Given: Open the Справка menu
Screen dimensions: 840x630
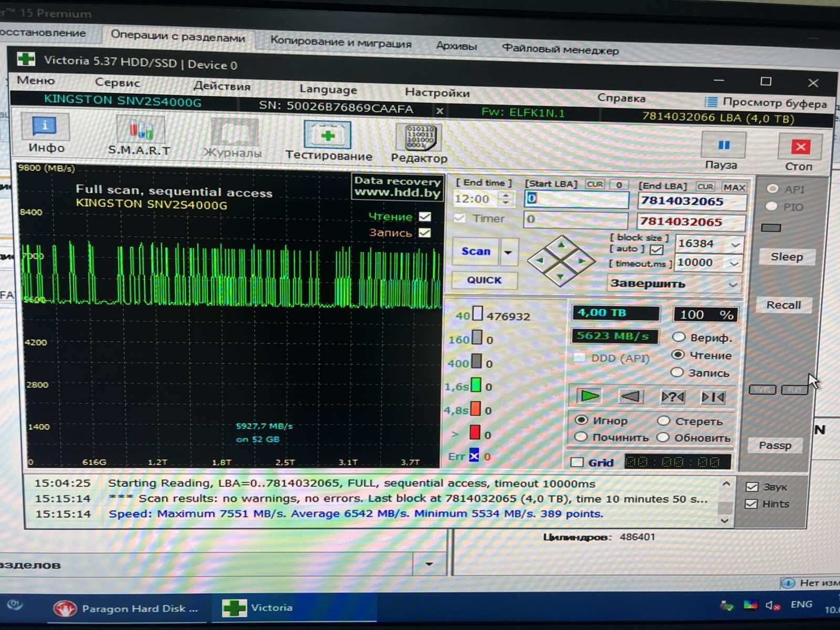Looking at the screenshot, I should coord(621,98).
